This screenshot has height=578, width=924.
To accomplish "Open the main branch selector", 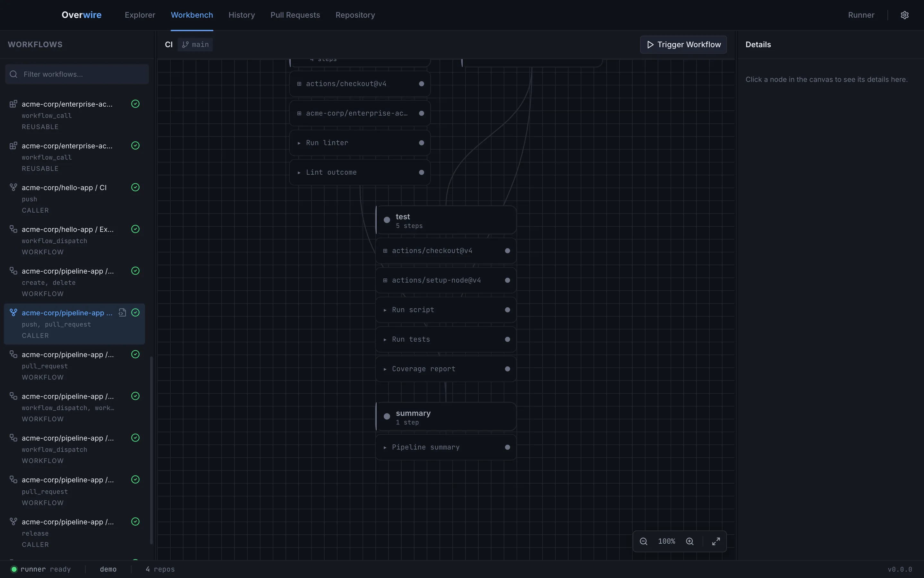I will click(195, 45).
